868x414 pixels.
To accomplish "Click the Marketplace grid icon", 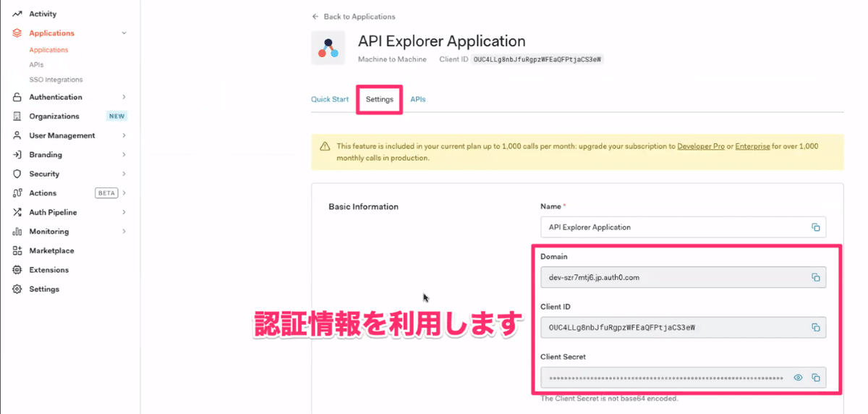I will pyautogui.click(x=17, y=250).
